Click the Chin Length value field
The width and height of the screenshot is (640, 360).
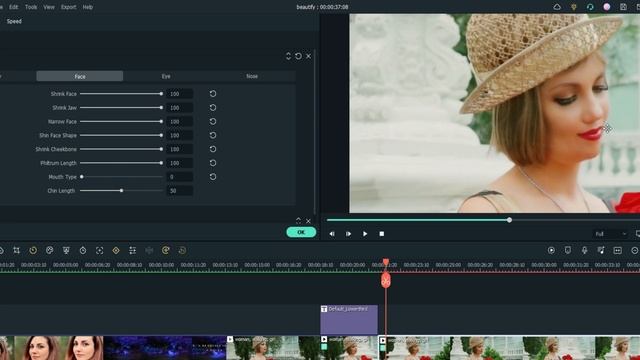pos(180,191)
